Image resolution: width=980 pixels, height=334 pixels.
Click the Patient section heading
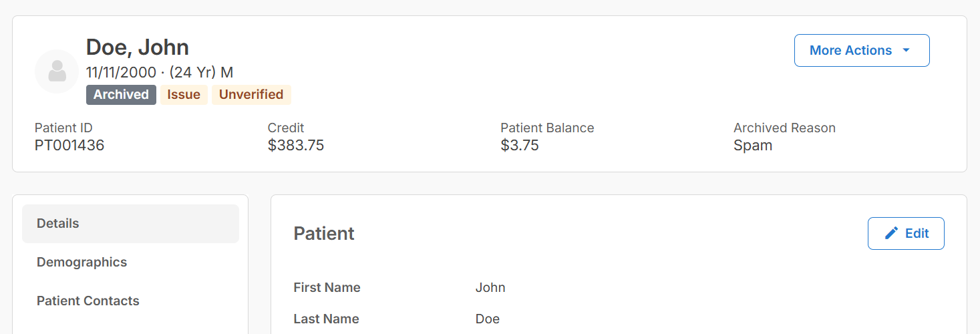[x=324, y=234]
